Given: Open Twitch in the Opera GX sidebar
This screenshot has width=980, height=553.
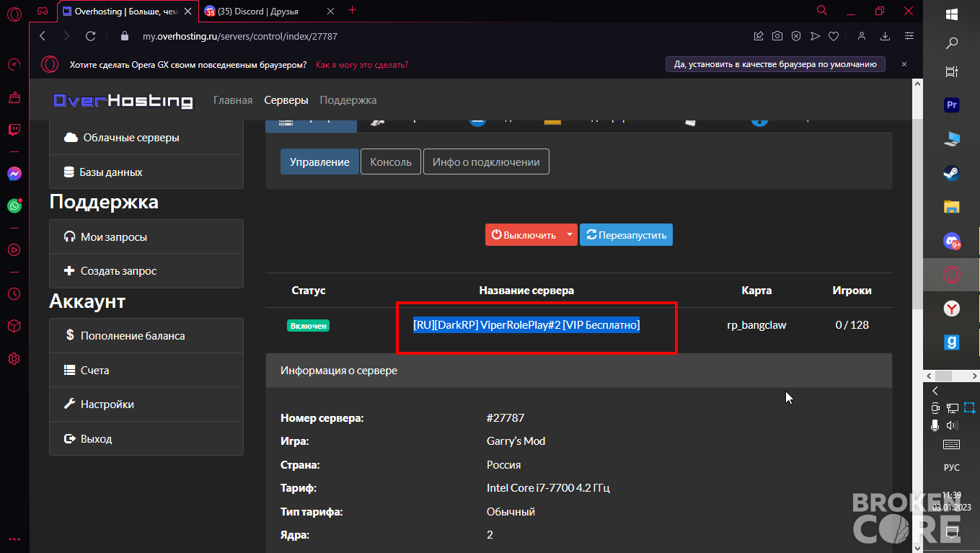Looking at the screenshot, I should click(x=14, y=130).
